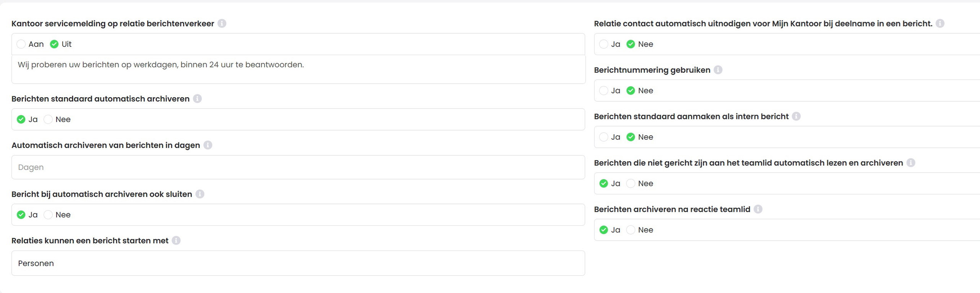Turn Kantoor servicemelding to Aan
The image size is (980, 293).
pyautogui.click(x=21, y=44)
